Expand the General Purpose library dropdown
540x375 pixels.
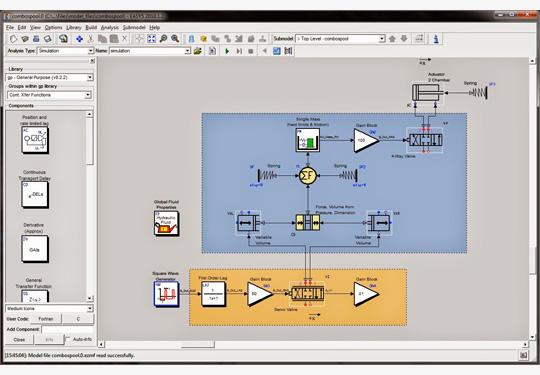[x=50, y=77]
